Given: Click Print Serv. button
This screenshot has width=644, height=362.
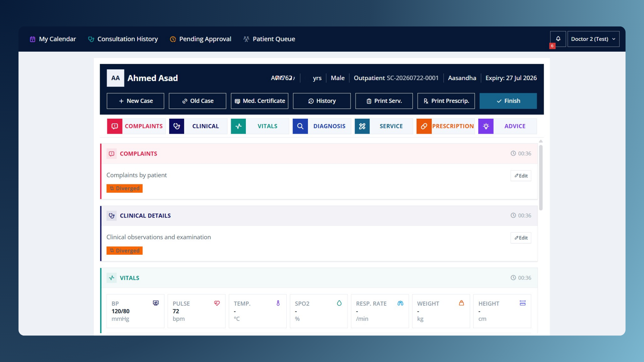Looking at the screenshot, I should (384, 101).
